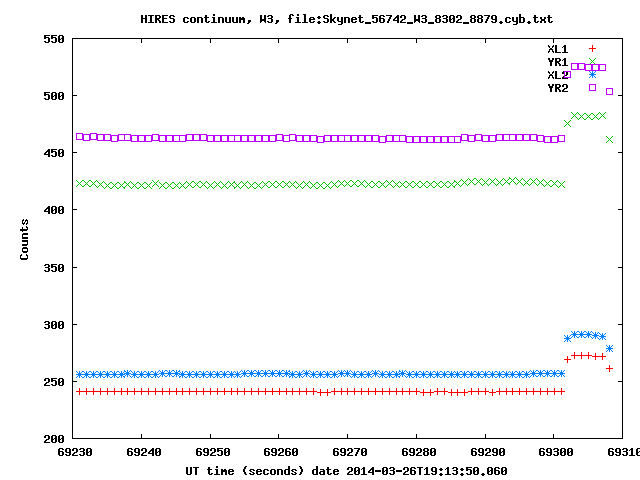The image size is (640, 480).
Task: Click the purple square YR2 legend marker
Action: [592, 87]
